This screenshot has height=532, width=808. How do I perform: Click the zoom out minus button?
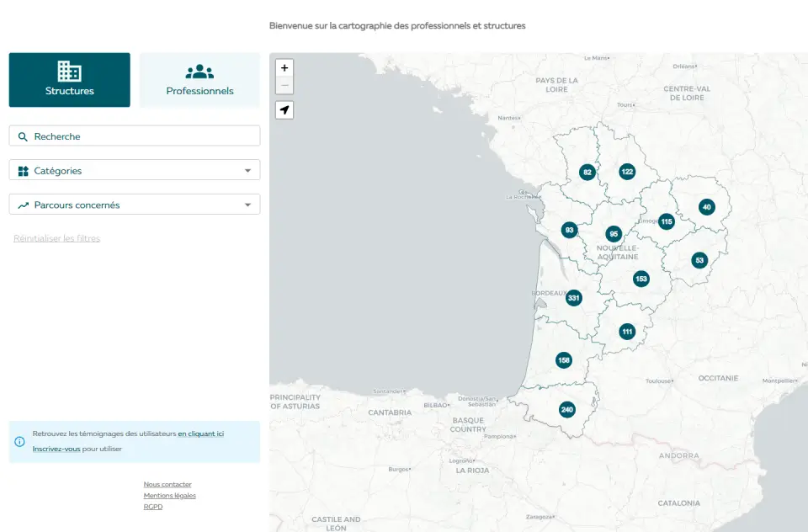(284, 85)
